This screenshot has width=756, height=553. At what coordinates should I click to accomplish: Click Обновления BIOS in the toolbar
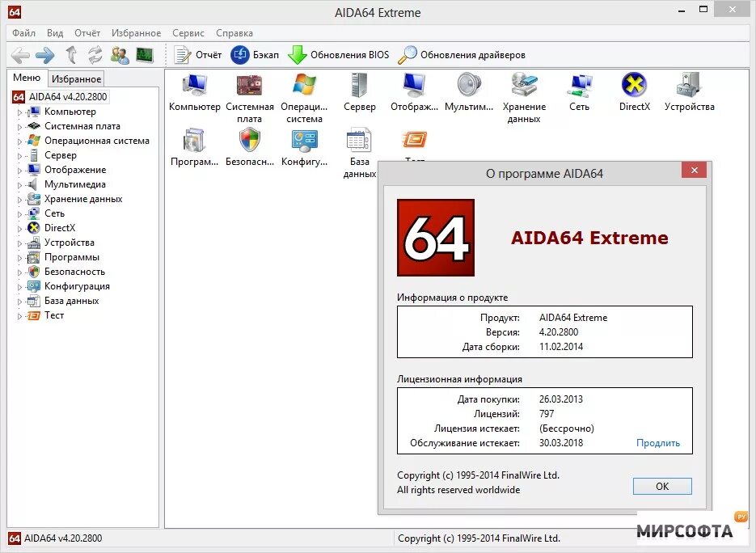pyautogui.click(x=339, y=55)
